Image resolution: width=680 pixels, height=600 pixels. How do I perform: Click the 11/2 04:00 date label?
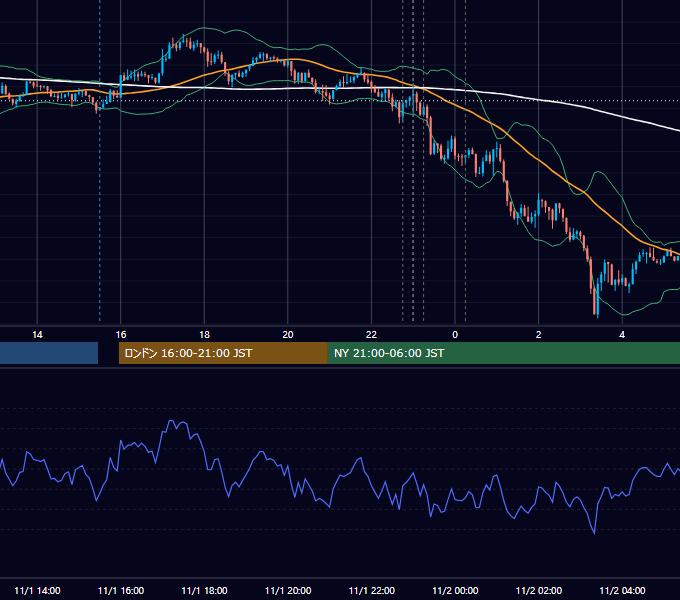pyautogui.click(x=622, y=590)
